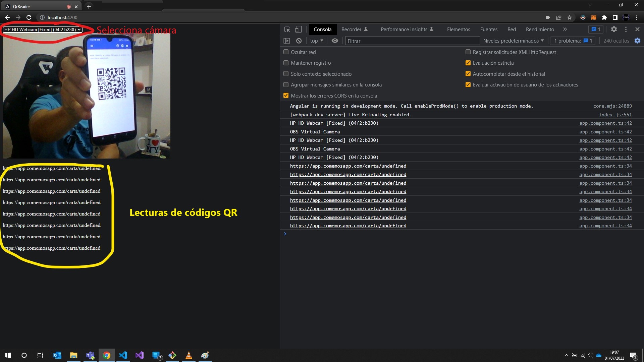Click the inspect element selector icon
This screenshot has width=644, height=362.
287,29
